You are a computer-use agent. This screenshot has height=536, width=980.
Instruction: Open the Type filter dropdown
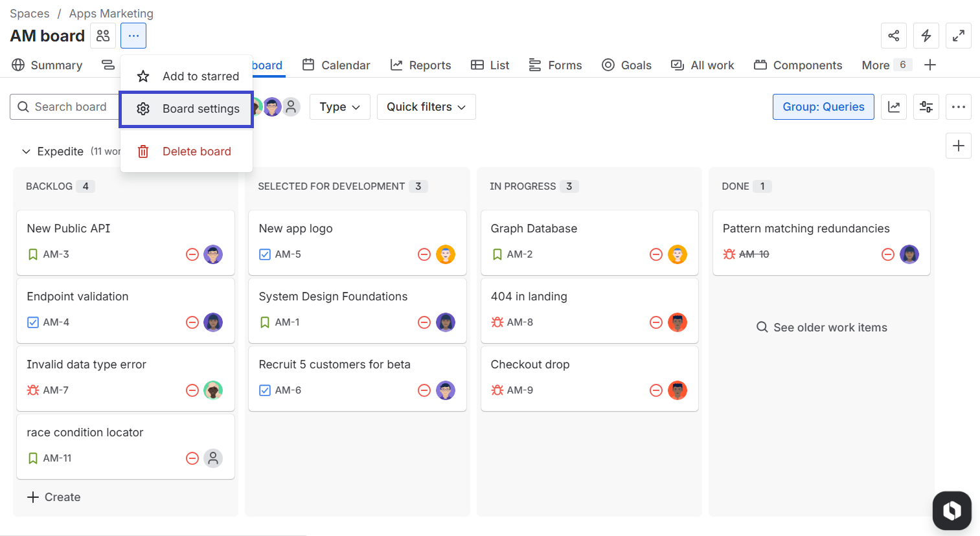tap(339, 107)
